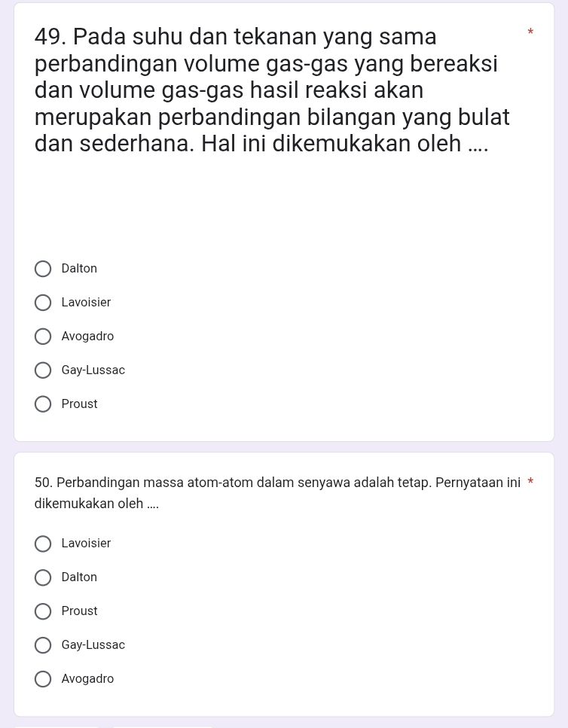Pick Gay-Lussac radio button in question 49

[44, 370]
